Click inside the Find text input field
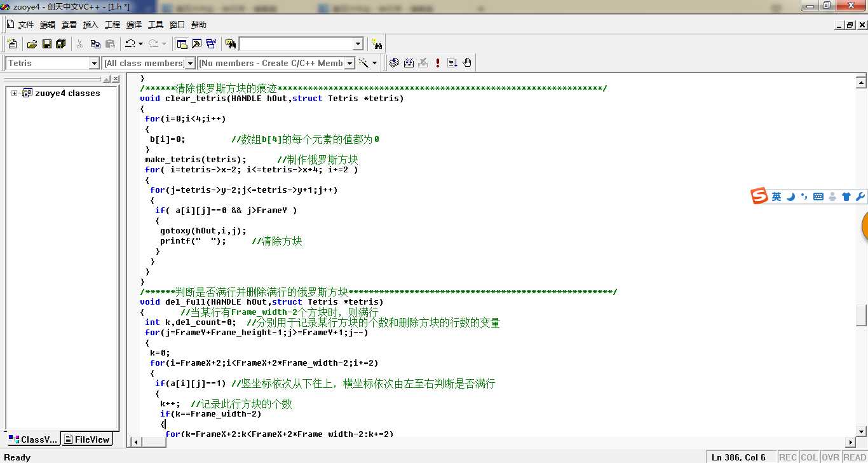Screen dimensions: 868x463 coord(295,44)
